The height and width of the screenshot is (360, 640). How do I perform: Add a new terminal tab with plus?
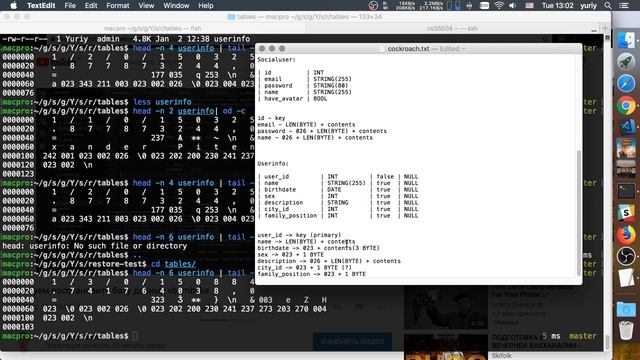605,28
